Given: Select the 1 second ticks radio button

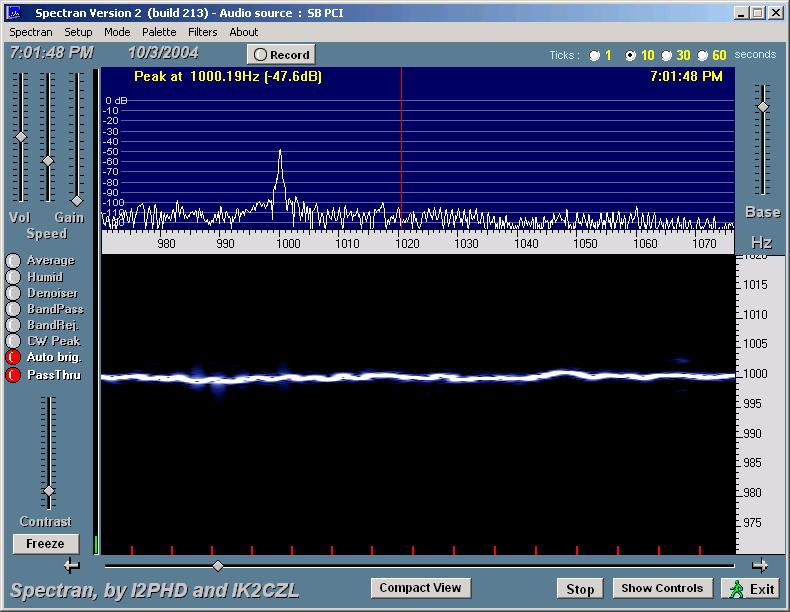Looking at the screenshot, I should (595, 56).
